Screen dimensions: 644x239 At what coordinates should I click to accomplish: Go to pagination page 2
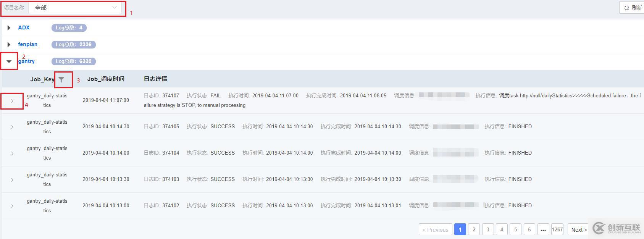click(x=474, y=229)
